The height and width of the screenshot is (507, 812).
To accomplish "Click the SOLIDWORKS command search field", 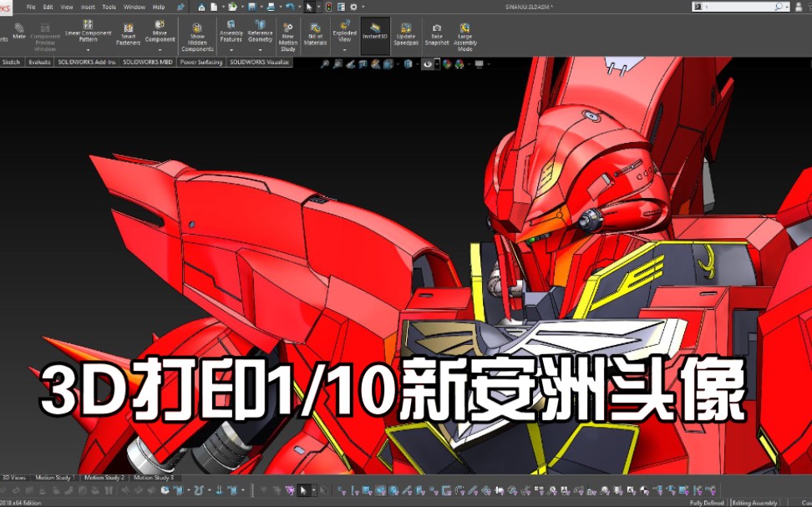I will pyautogui.click(x=739, y=7).
